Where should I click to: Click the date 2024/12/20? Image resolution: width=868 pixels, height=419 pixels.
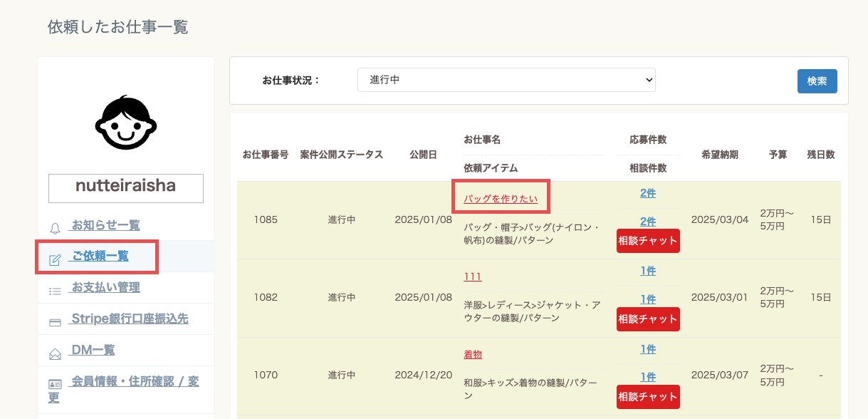click(424, 375)
